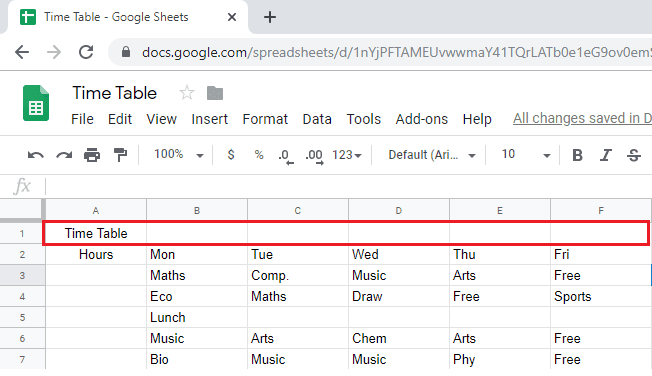652x376 pixels.
Task: Select the Comp. cell
Action: point(298,275)
